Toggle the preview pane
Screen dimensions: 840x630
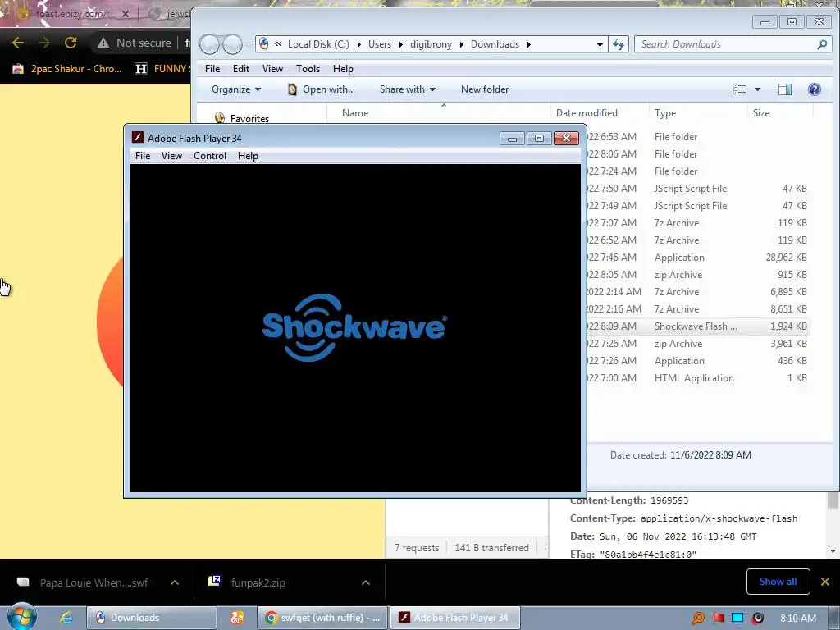click(785, 89)
